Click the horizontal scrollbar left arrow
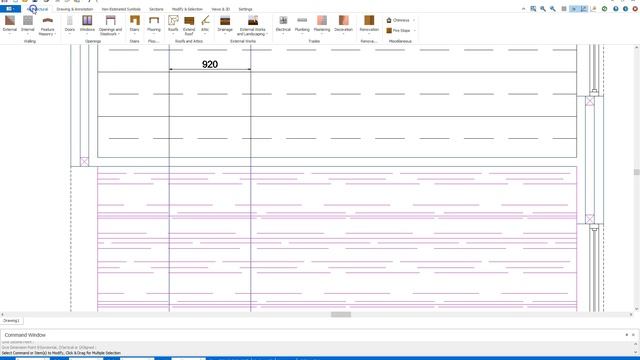The height and width of the screenshot is (360, 640). coord(2,314)
